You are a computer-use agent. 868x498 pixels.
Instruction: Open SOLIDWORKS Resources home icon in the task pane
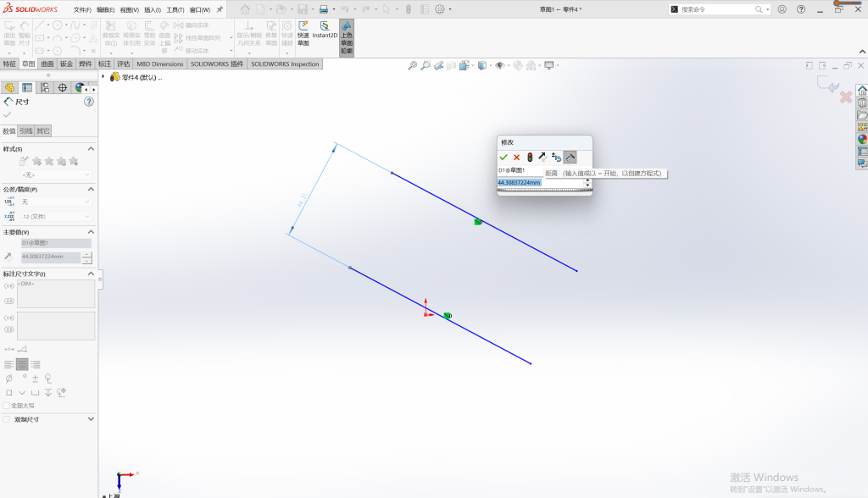pyautogui.click(x=862, y=91)
